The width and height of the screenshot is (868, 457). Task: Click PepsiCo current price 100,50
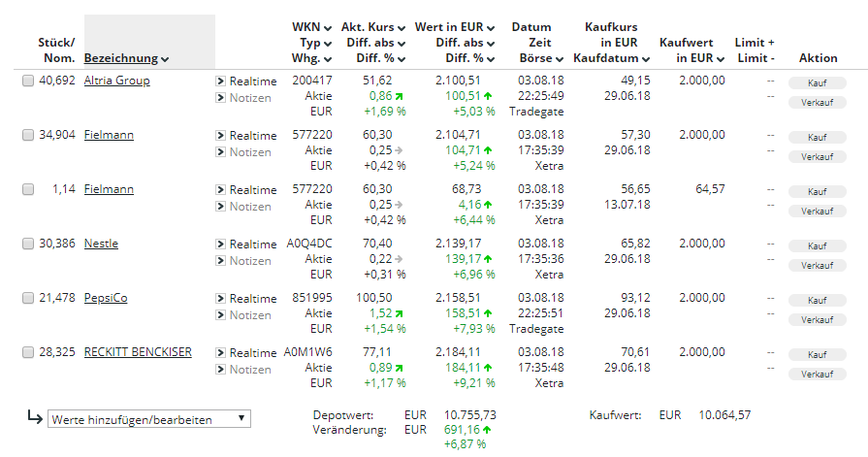click(x=374, y=298)
